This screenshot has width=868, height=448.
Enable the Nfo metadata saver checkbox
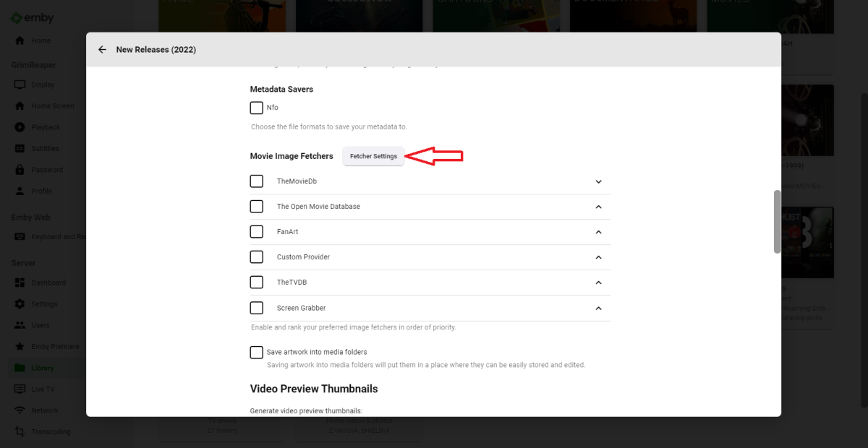pos(256,108)
